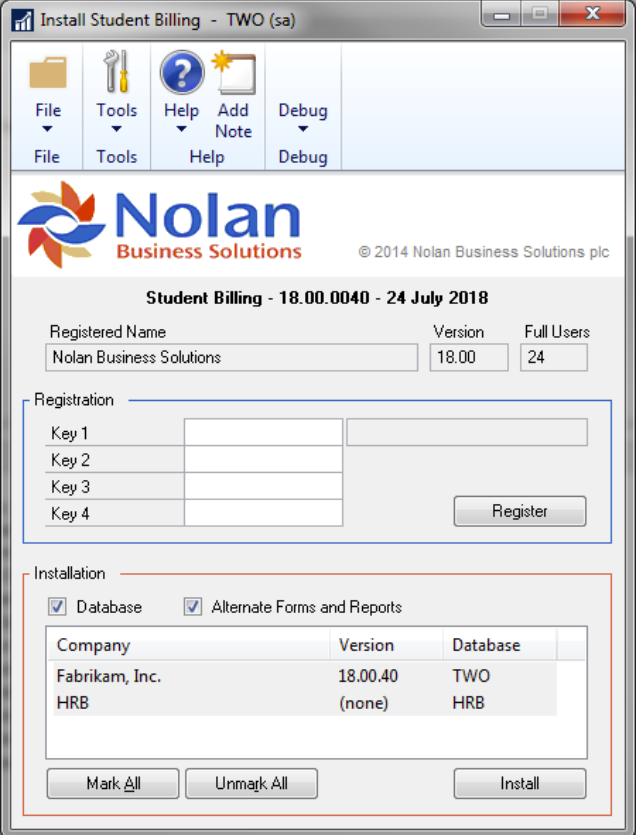This screenshot has height=835, width=640.
Task: Click the Tools wrench and screwdriver icon
Action: pyautogui.click(x=116, y=73)
